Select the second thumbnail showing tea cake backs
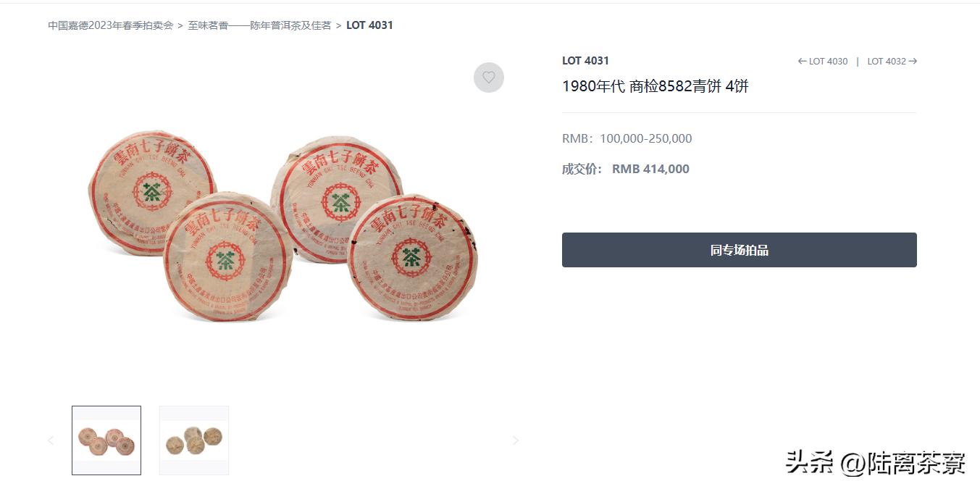 tap(194, 440)
